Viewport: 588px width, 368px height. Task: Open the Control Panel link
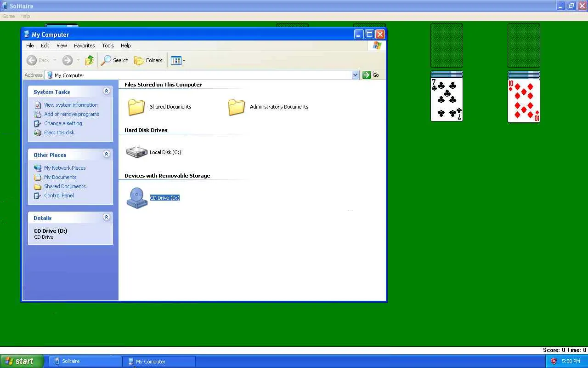coord(59,195)
